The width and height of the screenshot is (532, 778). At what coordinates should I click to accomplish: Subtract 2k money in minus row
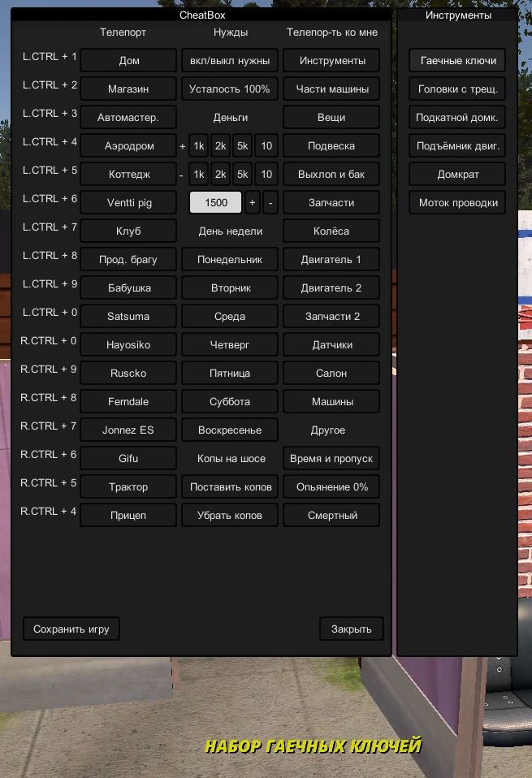coord(220,174)
